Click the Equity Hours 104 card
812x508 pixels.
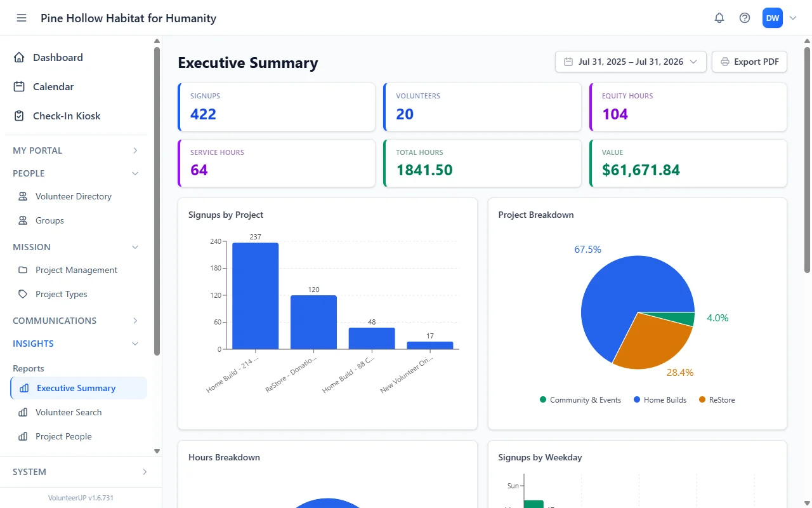pos(688,107)
